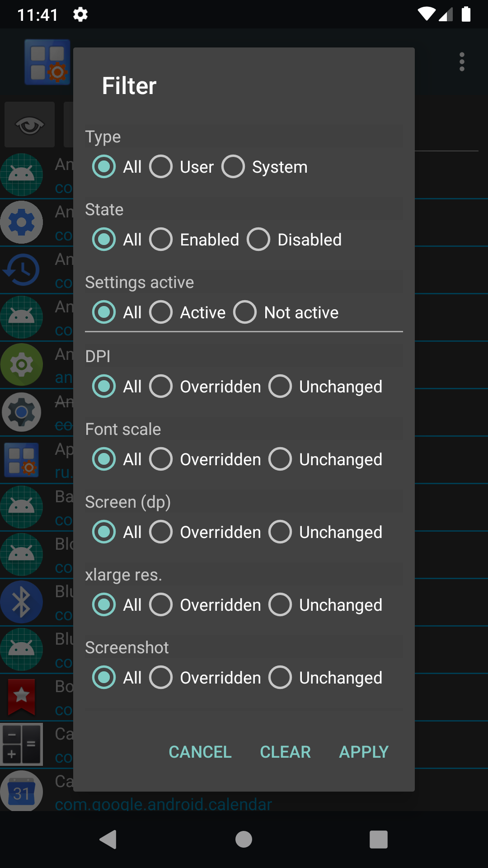Click the blue backup clock app icon

[x=22, y=269]
